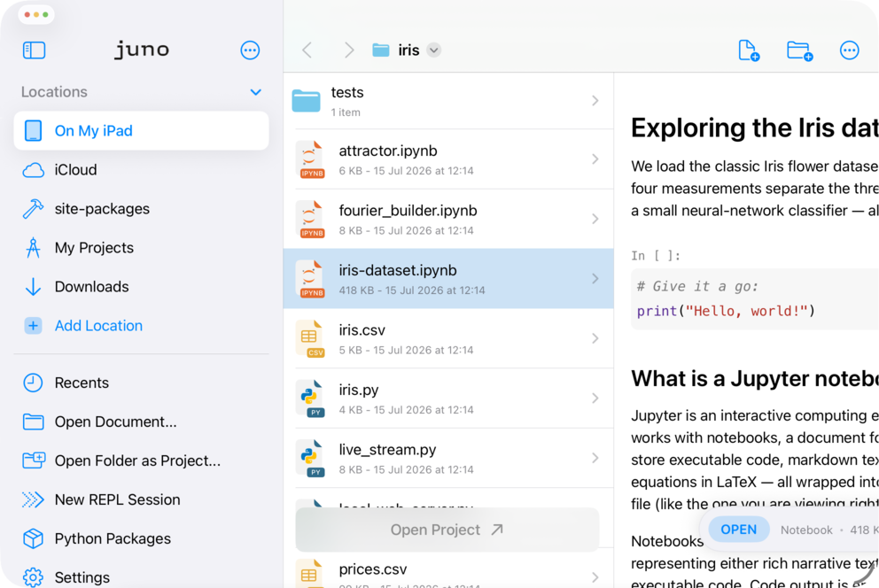
Task: Create a new folder with toolbar icon
Action: click(799, 50)
